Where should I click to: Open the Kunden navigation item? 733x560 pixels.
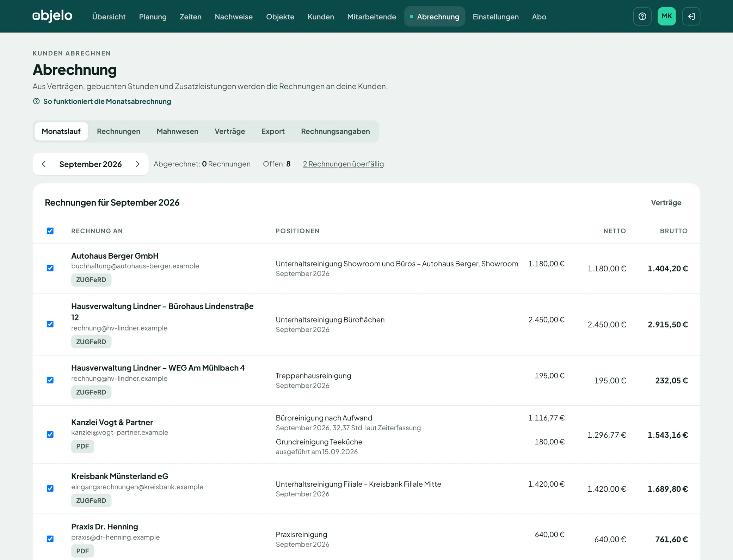tap(321, 17)
